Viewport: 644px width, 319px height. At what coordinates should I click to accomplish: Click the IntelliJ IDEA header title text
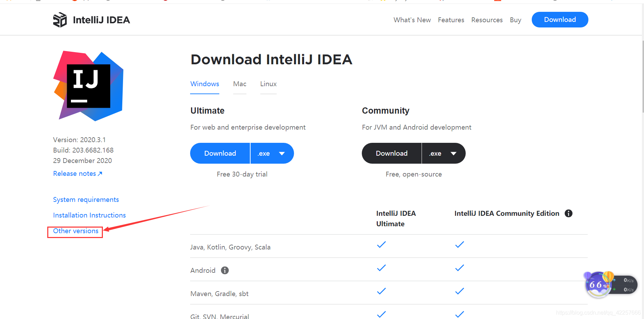101,20
